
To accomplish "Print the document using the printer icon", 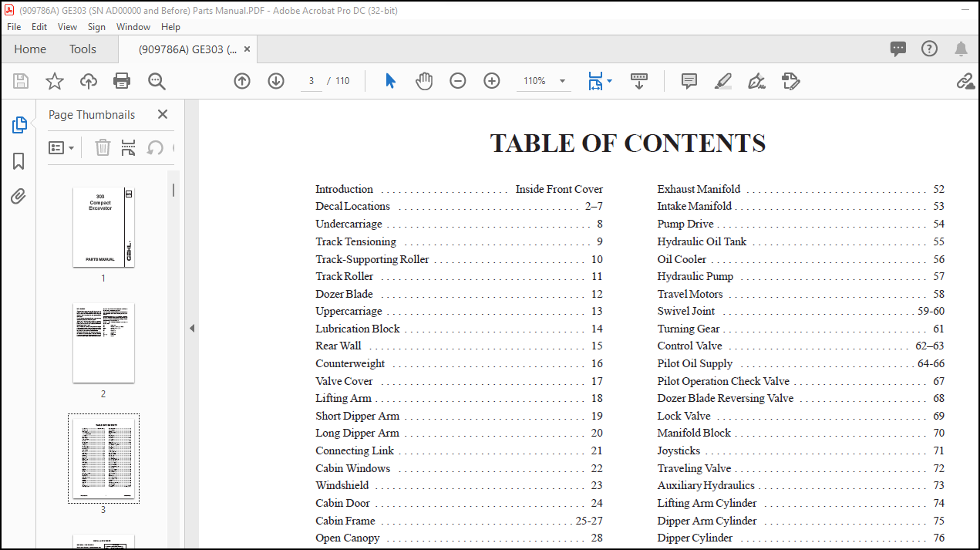I will pyautogui.click(x=122, y=81).
